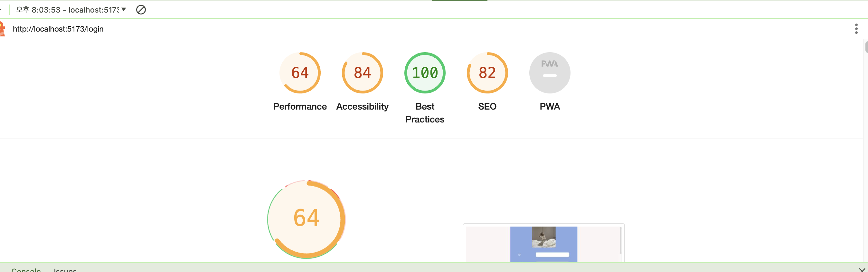Click the Performance text label
The image size is (868, 272).
(300, 107)
